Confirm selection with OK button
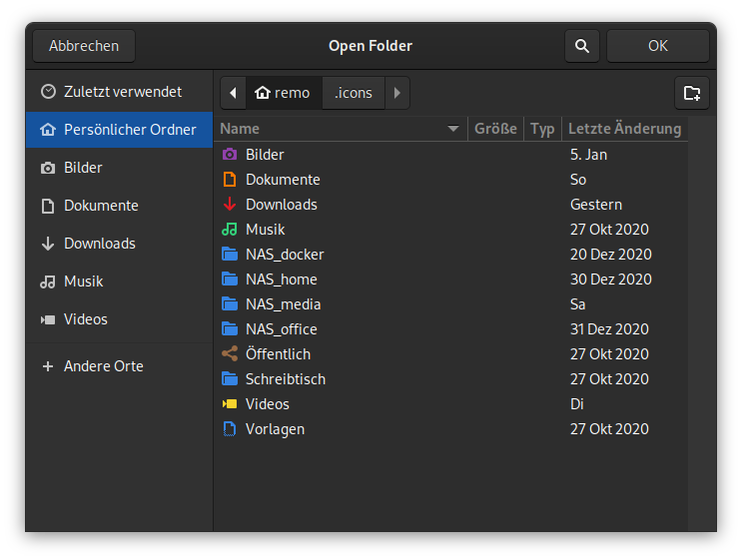Viewport: 742px width, 560px height. pos(657,46)
